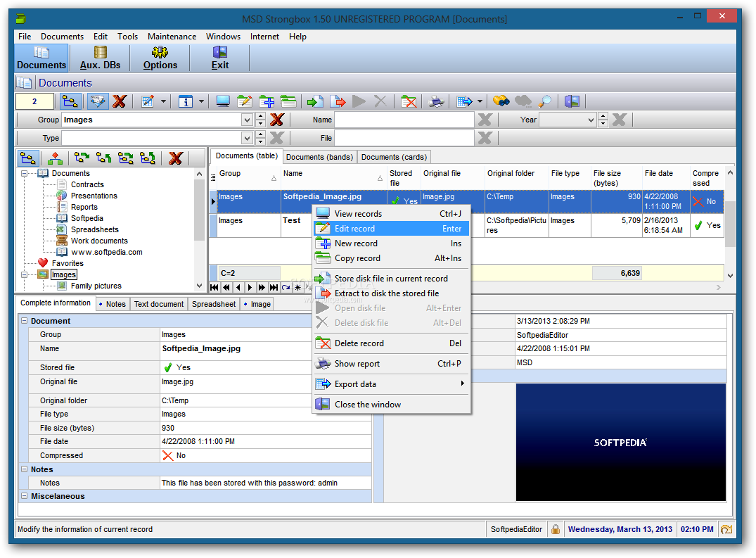This screenshot has height=558, width=756.
Task: Open the Documents section in main toolbar
Action: coord(41,58)
